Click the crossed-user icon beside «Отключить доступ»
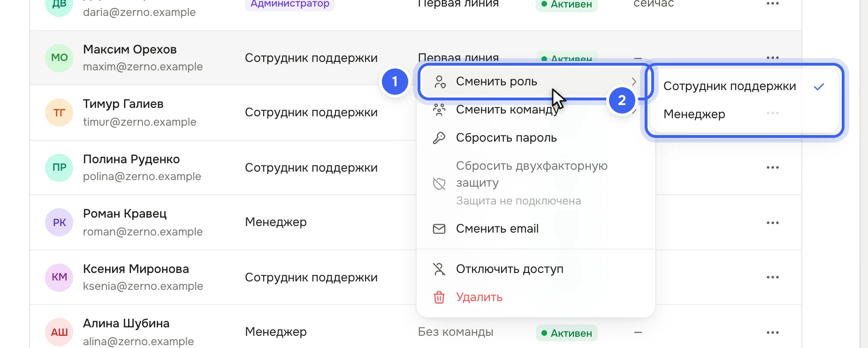 pyautogui.click(x=439, y=269)
